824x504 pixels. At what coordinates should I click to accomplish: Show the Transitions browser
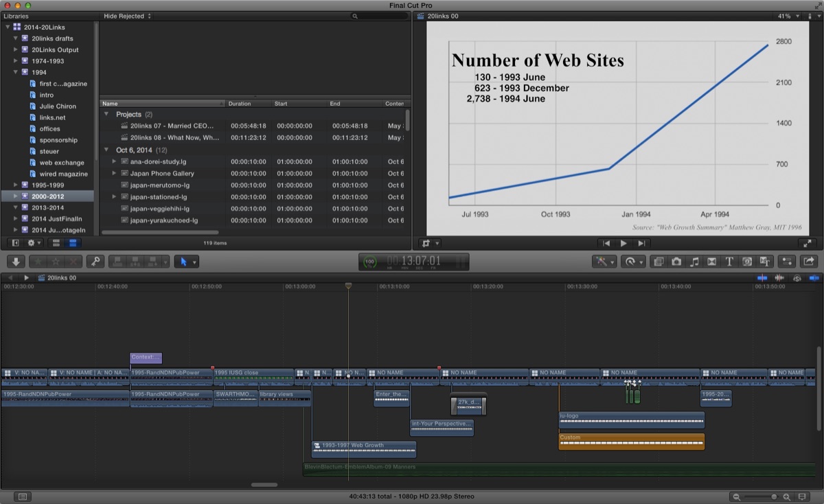click(711, 262)
